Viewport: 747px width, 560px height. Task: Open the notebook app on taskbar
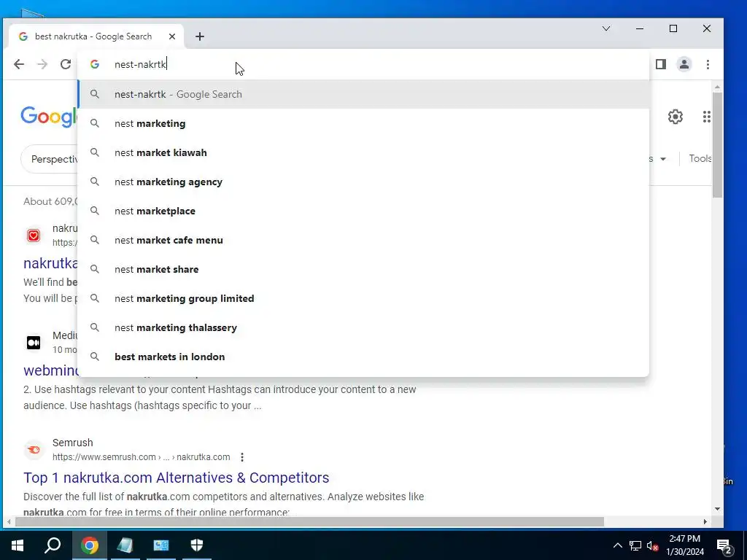(125, 545)
